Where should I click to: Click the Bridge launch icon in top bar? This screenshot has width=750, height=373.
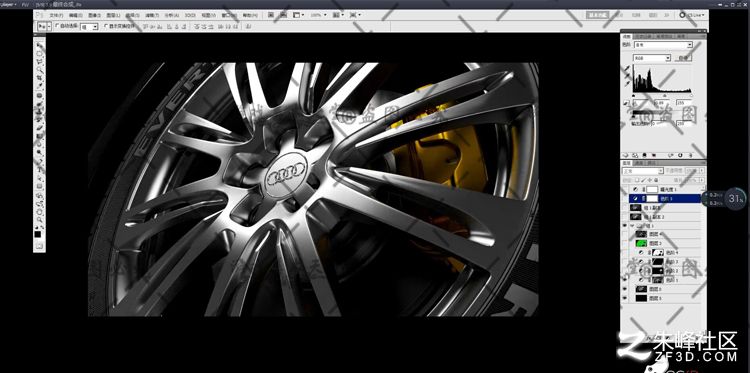pyautogui.click(x=271, y=15)
